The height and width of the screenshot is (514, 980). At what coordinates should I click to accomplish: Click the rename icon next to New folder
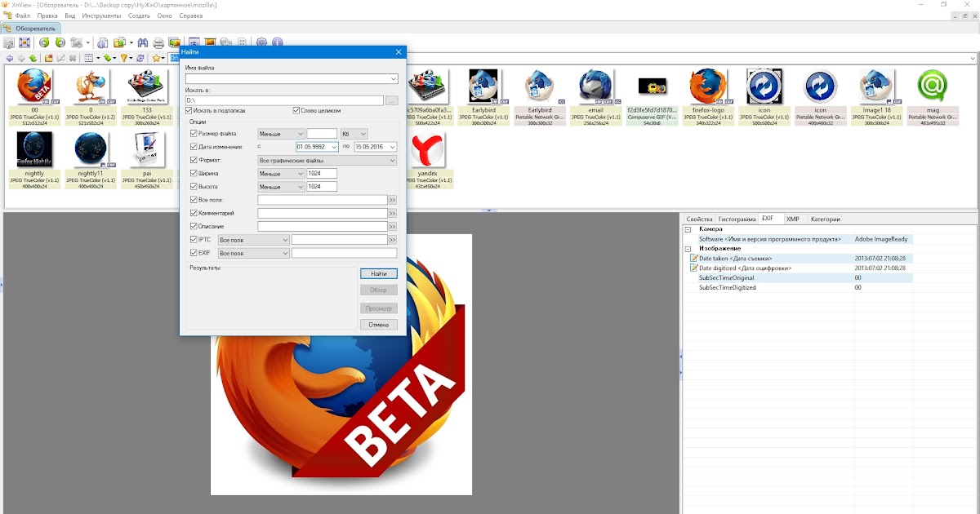(x=60, y=58)
